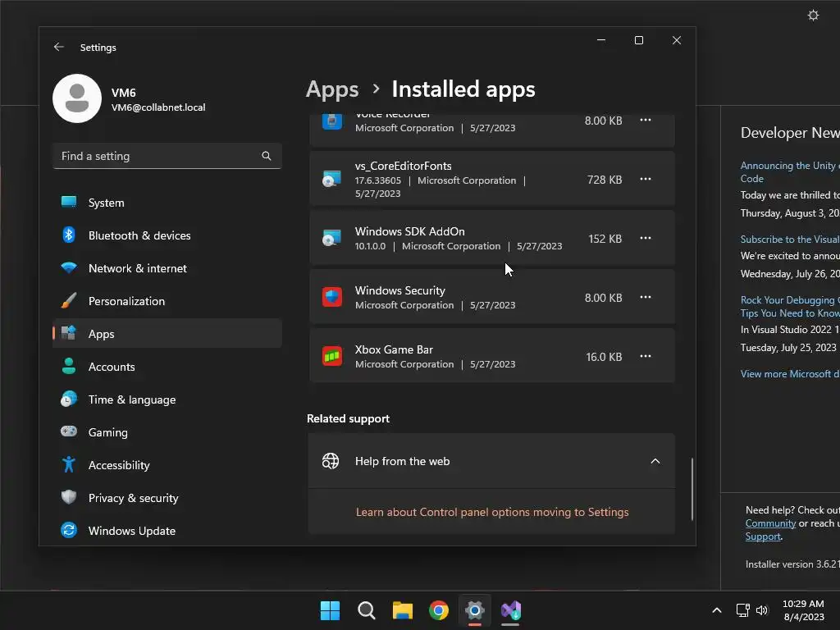The width and height of the screenshot is (840, 630).
Task: Click the Personalization paintbrush icon
Action: 69,300
